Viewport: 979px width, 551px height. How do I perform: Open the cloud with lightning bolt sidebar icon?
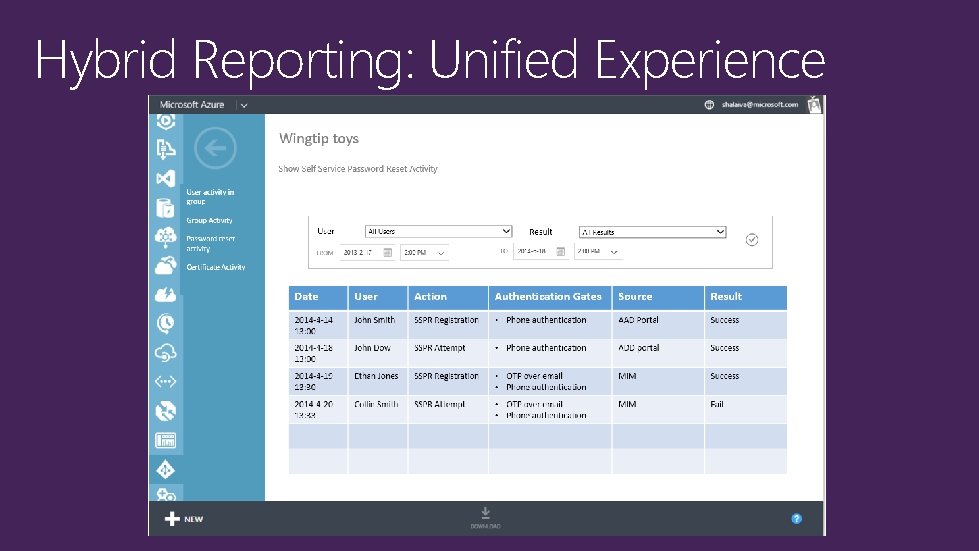pyautogui.click(x=165, y=295)
